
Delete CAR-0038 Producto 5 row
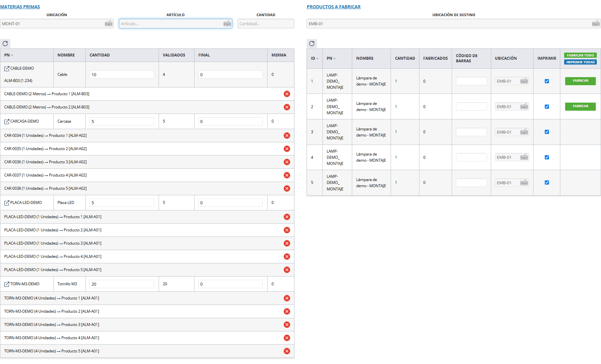point(287,188)
